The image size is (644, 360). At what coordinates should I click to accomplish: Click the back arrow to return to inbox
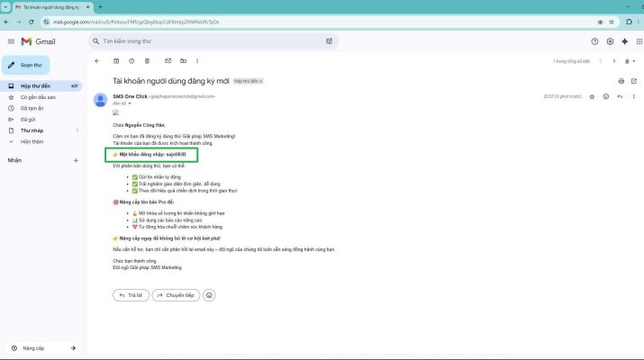click(x=97, y=61)
